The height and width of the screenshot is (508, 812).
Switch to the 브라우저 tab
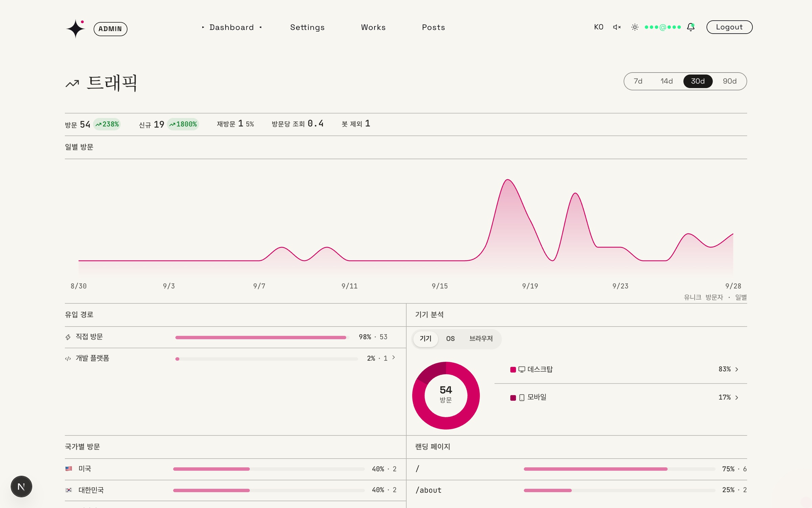481,339
